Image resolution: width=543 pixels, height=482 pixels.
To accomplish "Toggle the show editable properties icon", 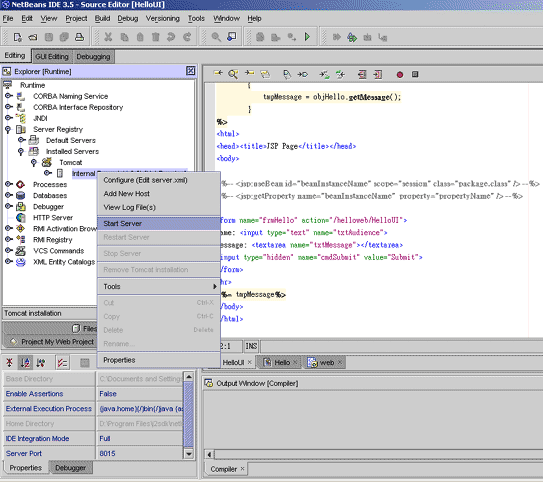I will (x=63, y=363).
